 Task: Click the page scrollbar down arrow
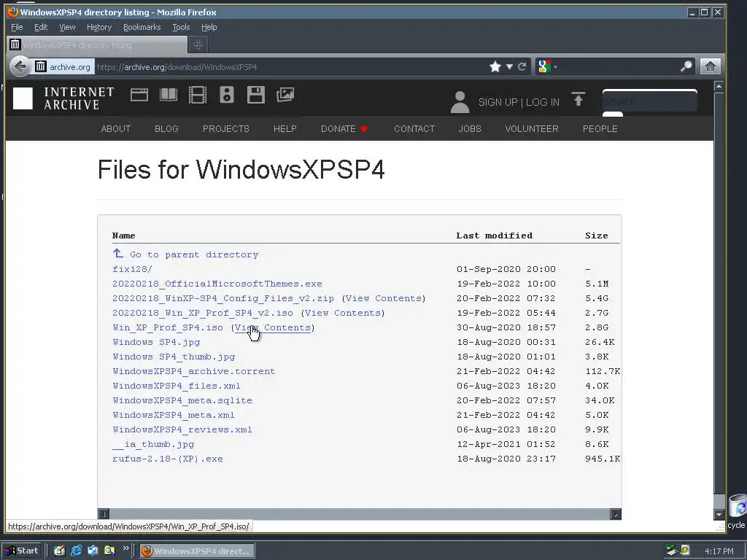tap(719, 514)
